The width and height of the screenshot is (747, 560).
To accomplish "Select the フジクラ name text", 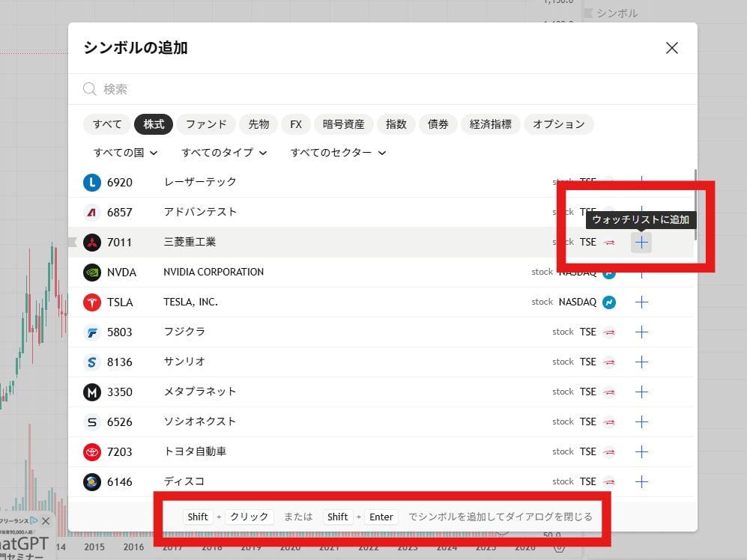I will (x=184, y=332).
